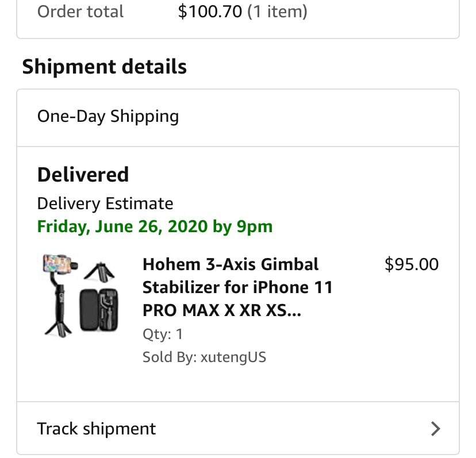Tap the chevron arrow beside Track shipment
The width and height of the screenshot is (476, 458).
pyautogui.click(x=436, y=429)
